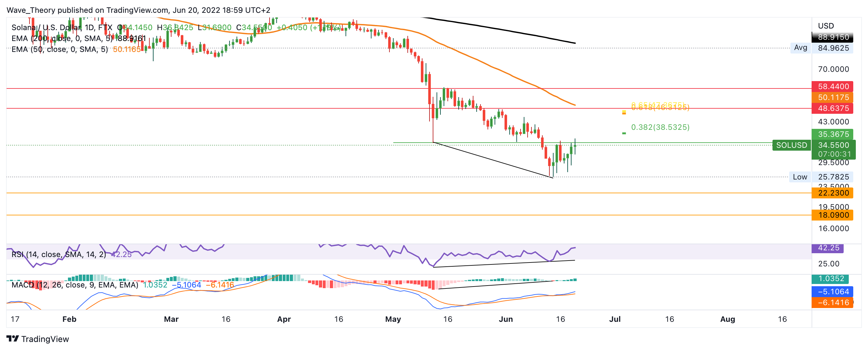This screenshot has height=350, width=868.
Task: Select the EMA 50 indicator legend
Action: [x=59, y=49]
